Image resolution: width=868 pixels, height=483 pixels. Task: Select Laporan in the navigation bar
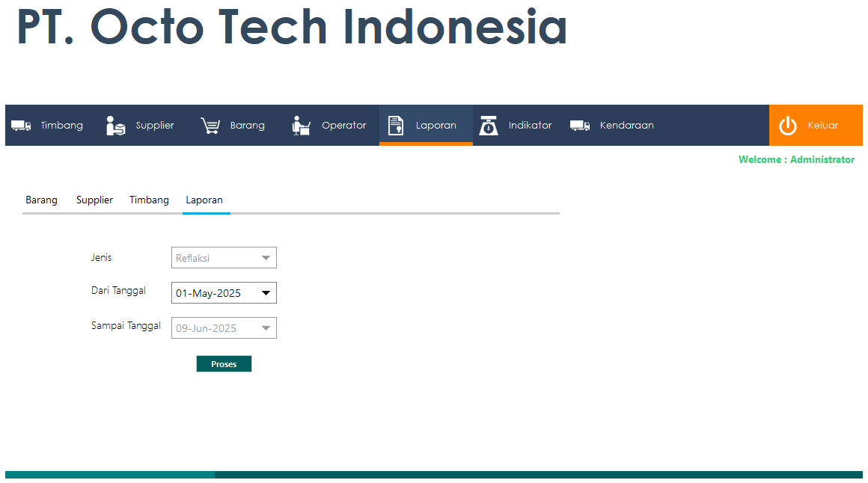tap(436, 126)
